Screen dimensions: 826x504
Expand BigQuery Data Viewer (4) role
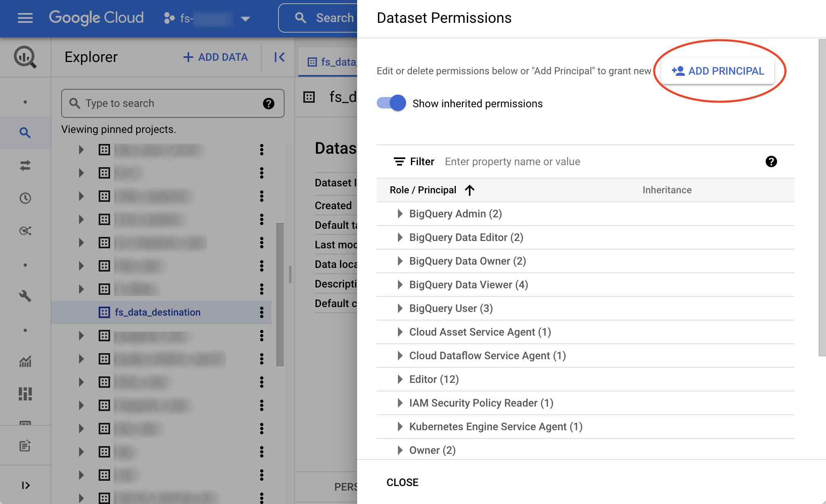(400, 285)
